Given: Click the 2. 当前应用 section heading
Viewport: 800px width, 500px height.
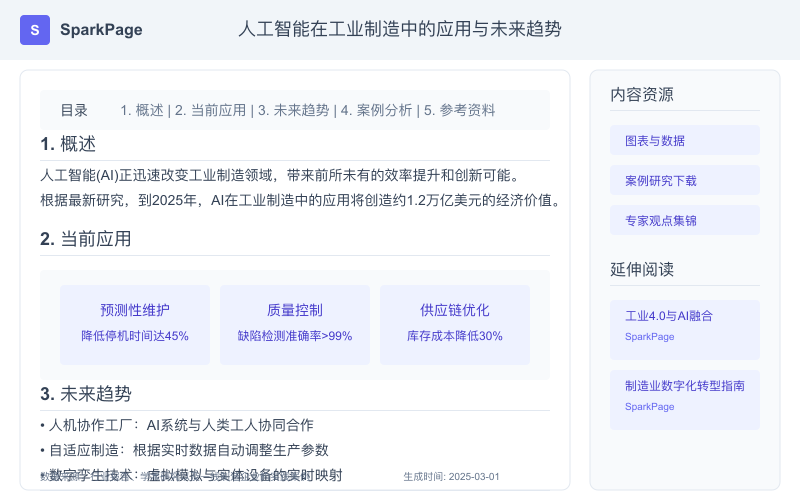Looking at the screenshot, I should [x=86, y=239].
